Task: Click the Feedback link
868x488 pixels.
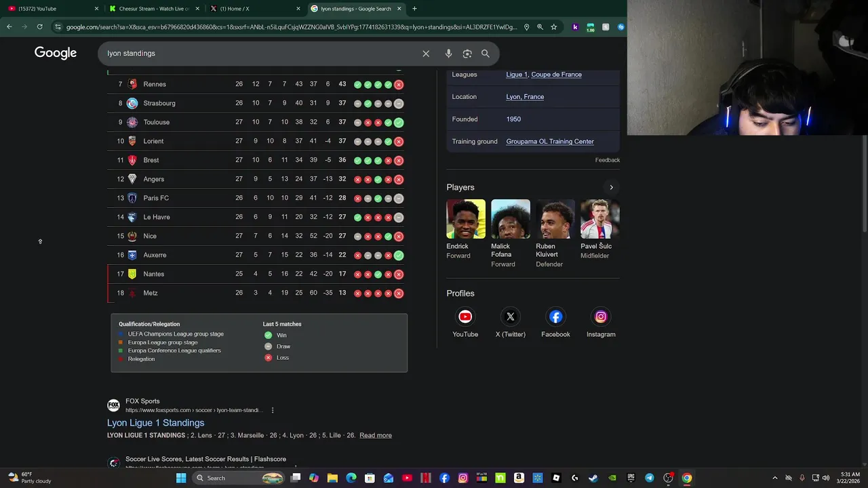Action: 608,160
